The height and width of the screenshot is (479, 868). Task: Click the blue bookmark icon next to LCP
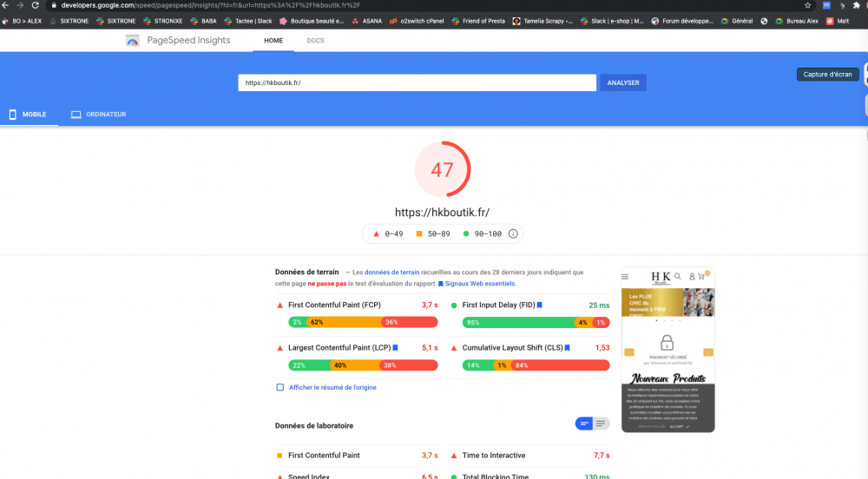395,348
